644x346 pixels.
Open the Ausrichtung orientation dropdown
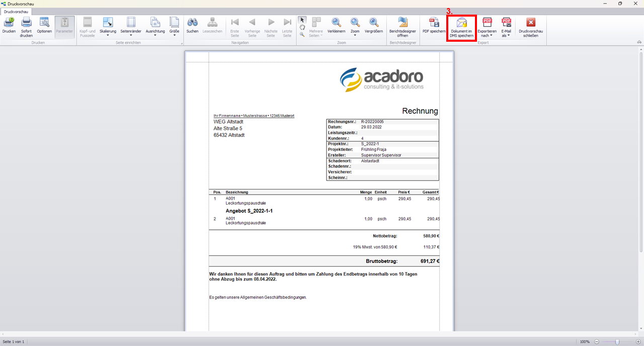pos(155,27)
